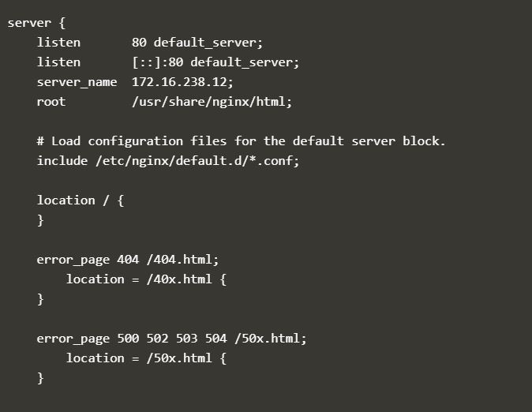Image resolution: width=532 pixels, height=412 pixels.
Task: Click the comment line about loading configuration files
Action: pyautogui.click(x=241, y=141)
